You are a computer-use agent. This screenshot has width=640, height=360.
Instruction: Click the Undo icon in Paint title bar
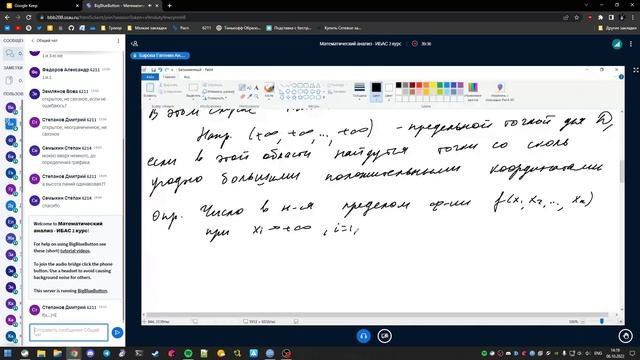click(x=160, y=70)
